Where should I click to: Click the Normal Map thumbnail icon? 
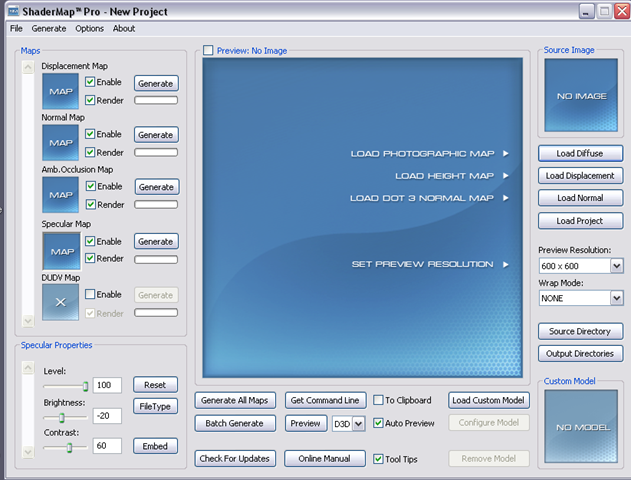(x=61, y=143)
